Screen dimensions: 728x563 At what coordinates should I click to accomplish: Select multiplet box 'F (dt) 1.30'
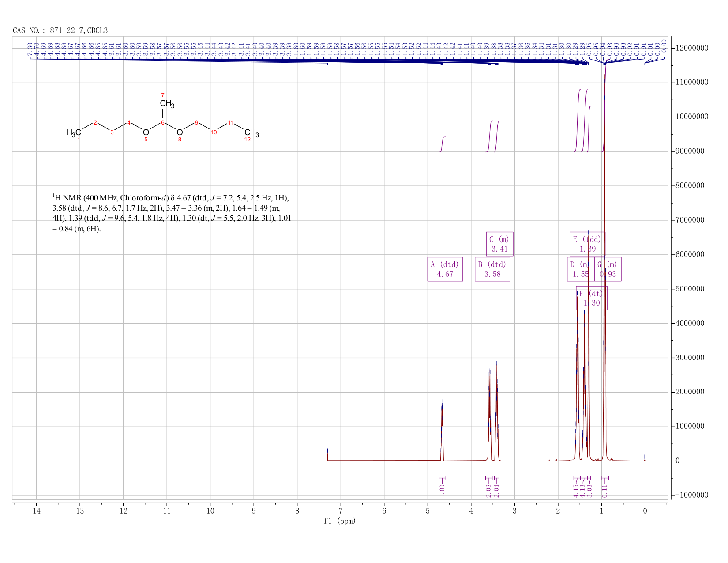[592, 298]
